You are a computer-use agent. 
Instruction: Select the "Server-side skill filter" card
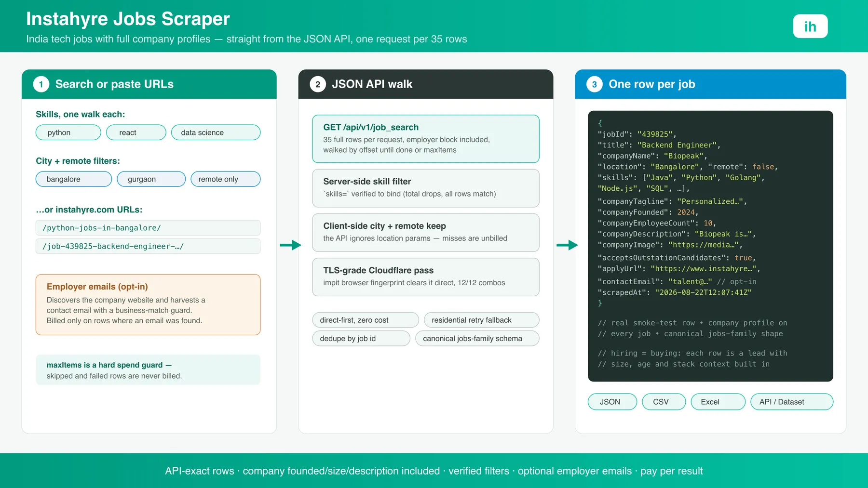426,188
